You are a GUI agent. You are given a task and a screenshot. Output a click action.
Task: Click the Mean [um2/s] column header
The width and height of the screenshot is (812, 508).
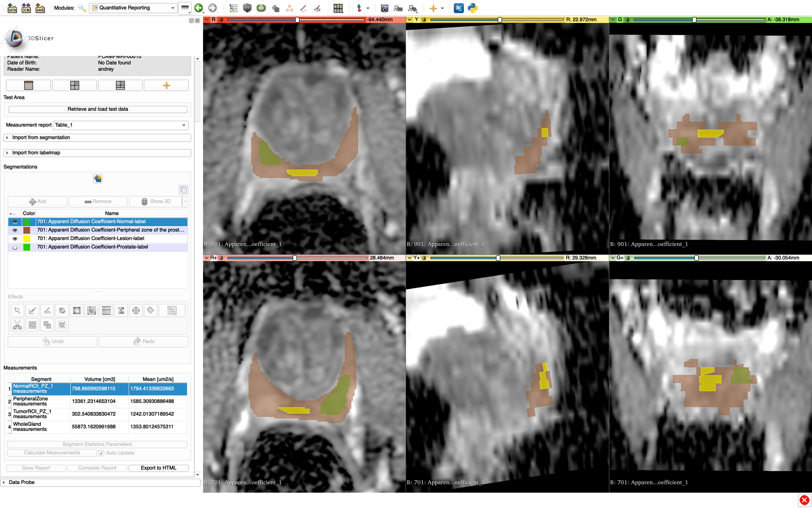pos(158,379)
